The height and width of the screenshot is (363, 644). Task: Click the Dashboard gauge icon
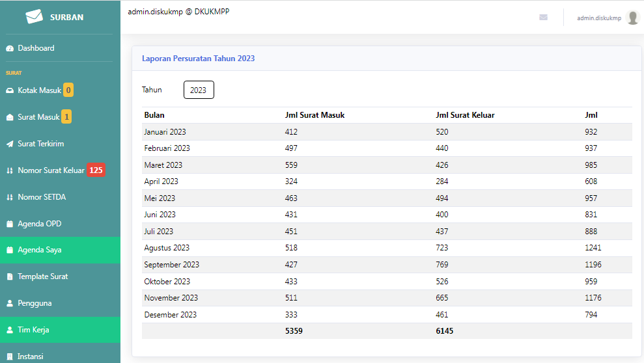coord(10,48)
